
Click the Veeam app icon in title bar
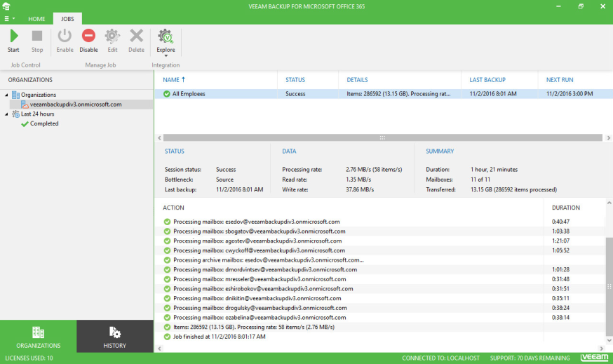click(6, 6)
